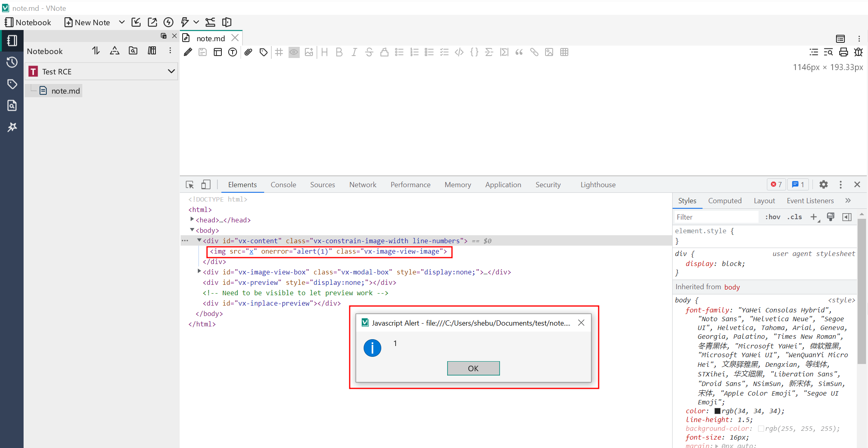The height and width of the screenshot is (448, 868).
Task: Create a New Note
Action: pos(87,22)
